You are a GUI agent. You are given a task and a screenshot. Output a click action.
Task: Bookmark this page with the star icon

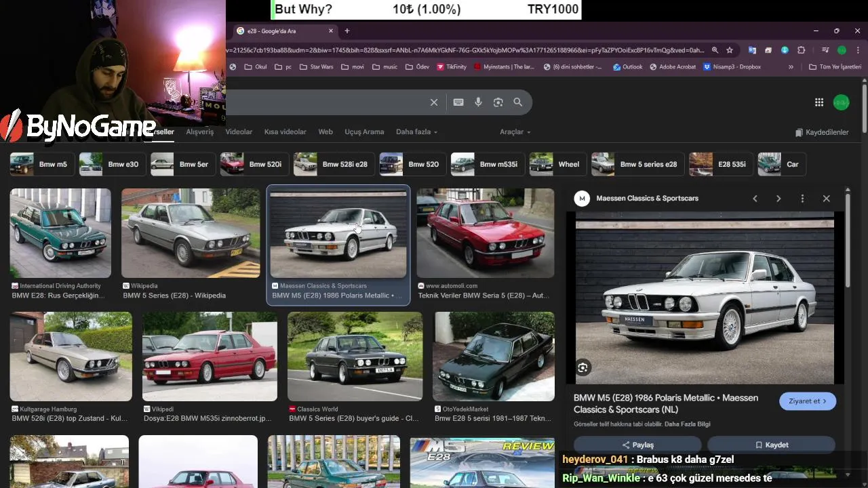point(730,50)
